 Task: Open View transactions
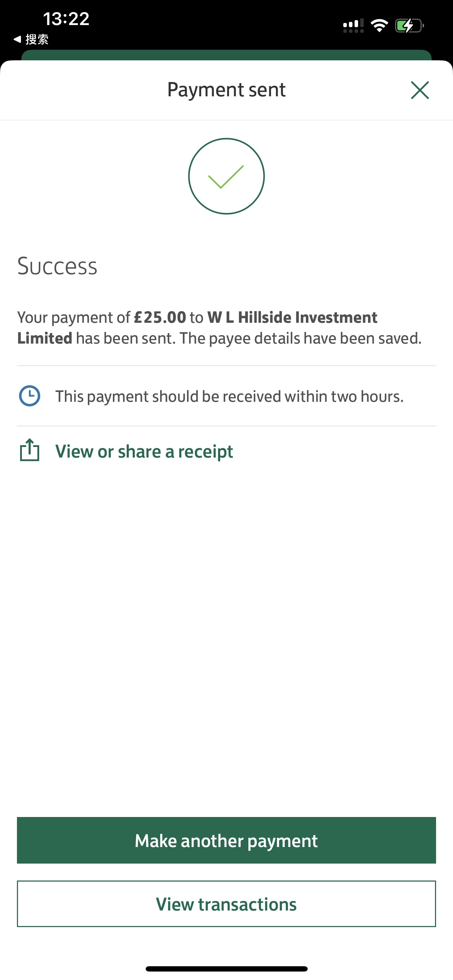tap(226, 903)
